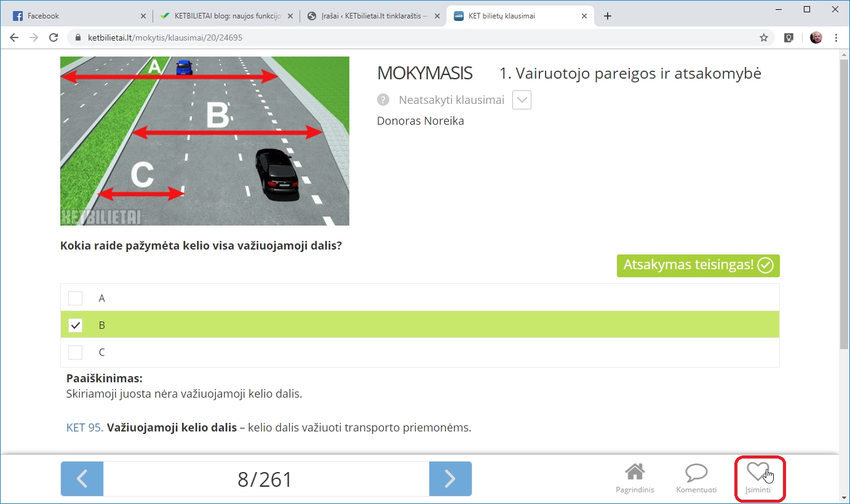Viewport: 850px width, 504px height.
Task: Open Komentuoti speech bubble icon
Action: pyautogui.click(x=696, y=473)
